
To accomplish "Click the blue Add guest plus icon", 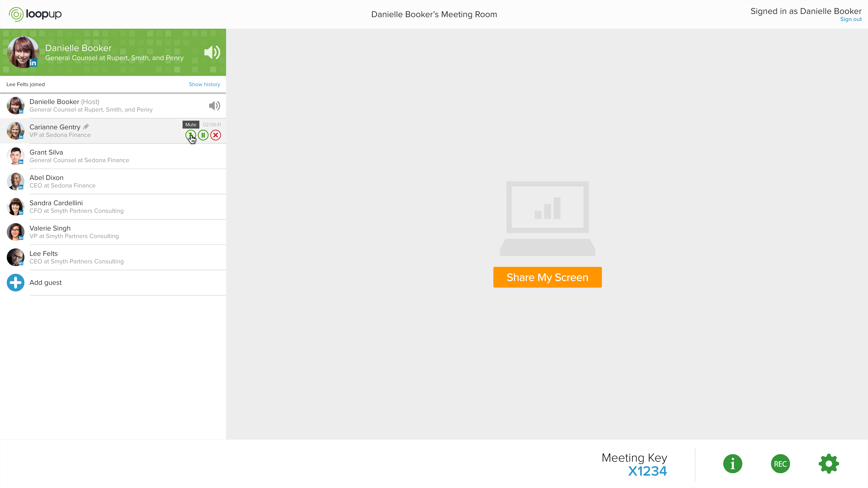I will tap(16, 283).
